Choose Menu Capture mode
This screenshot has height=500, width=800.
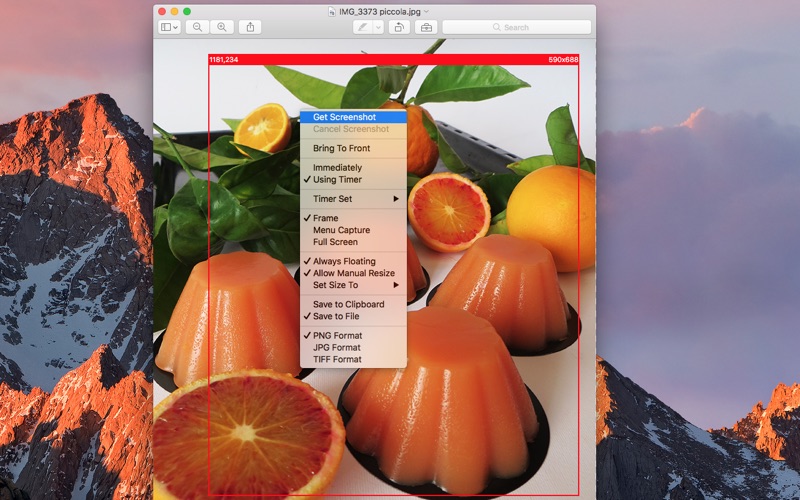[353, 230]
